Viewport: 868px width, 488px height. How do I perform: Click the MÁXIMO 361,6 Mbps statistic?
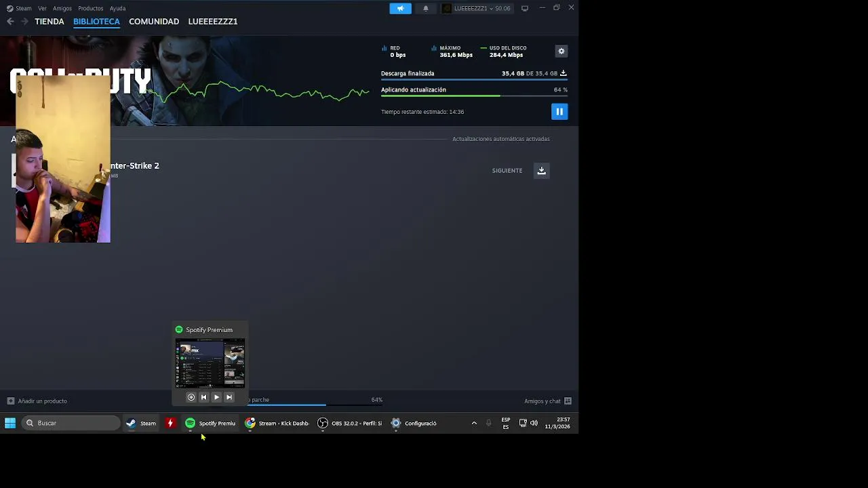point(452,52)
